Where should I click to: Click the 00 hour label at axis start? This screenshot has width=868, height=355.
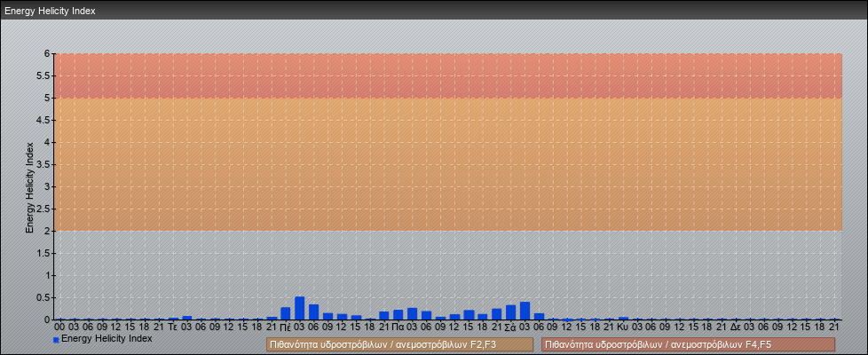click(x=60, y=327)
